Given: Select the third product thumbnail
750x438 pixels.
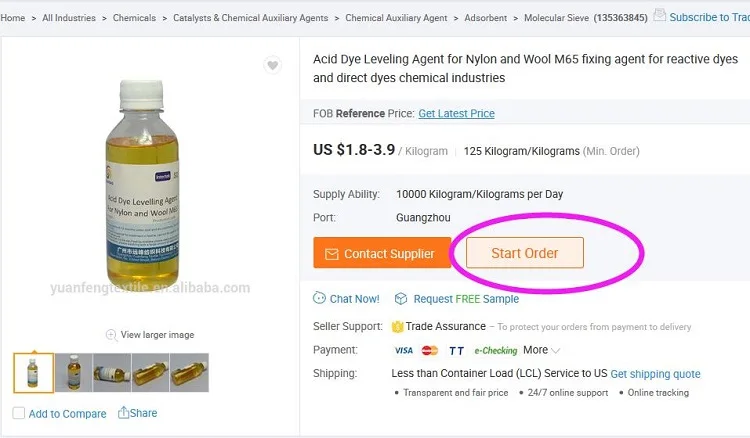Looking at the screenshot, I should tap(111, 372).
